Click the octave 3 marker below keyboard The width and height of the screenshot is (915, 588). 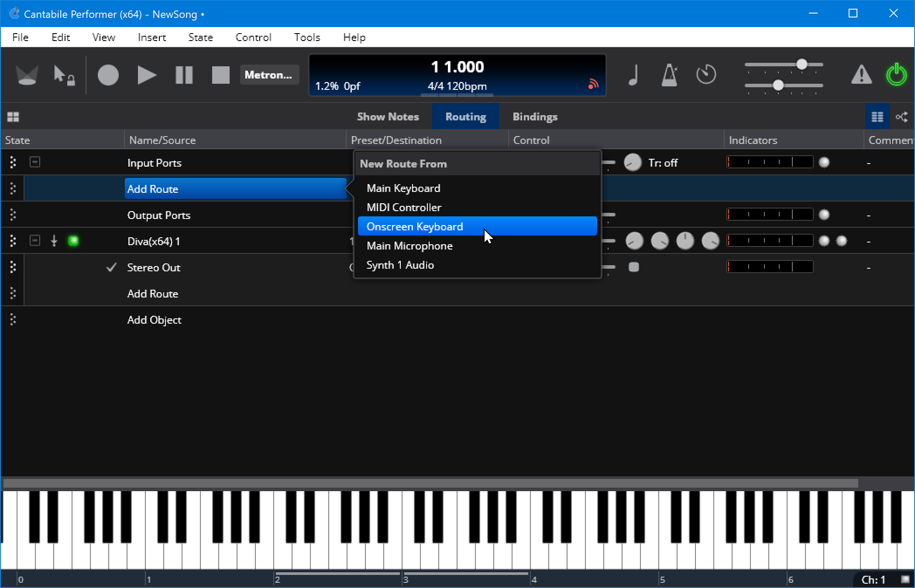(406, 580)
